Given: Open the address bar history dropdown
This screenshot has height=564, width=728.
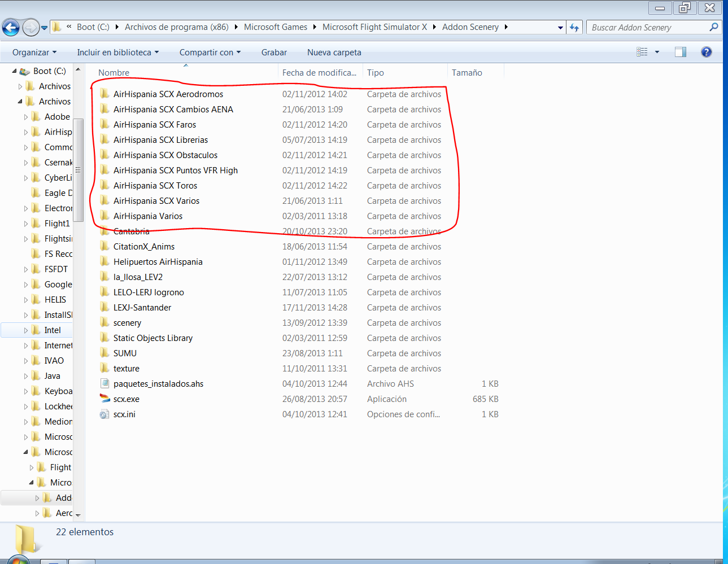Looking at the screenshot, I should (560, 27).
